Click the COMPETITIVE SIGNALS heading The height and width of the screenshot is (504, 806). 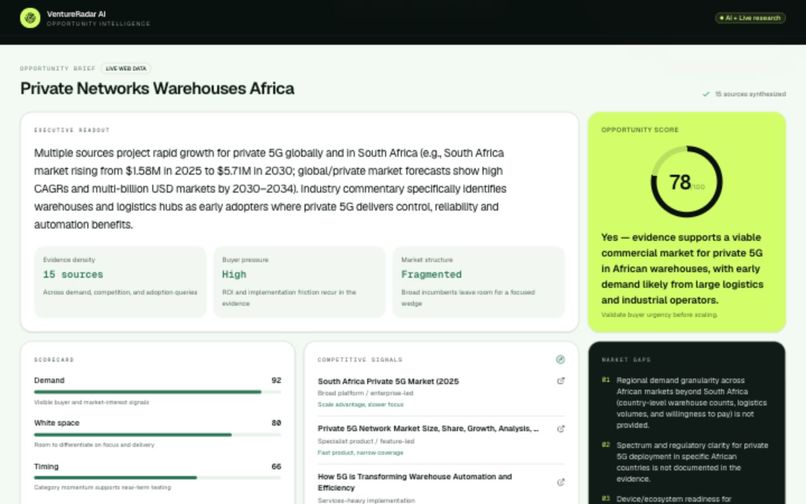[x=360, y=359]
